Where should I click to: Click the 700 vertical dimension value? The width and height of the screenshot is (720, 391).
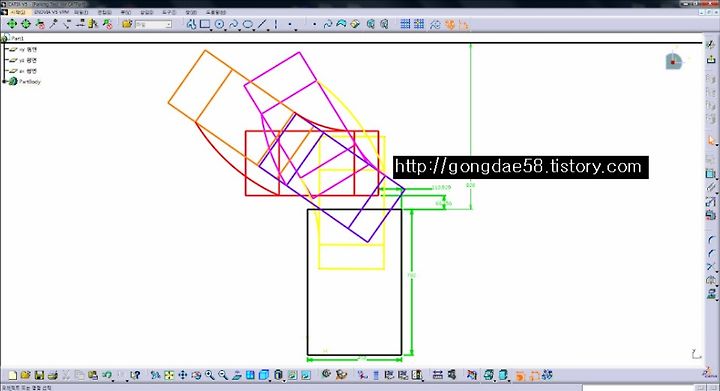click(x=411, y=275)
